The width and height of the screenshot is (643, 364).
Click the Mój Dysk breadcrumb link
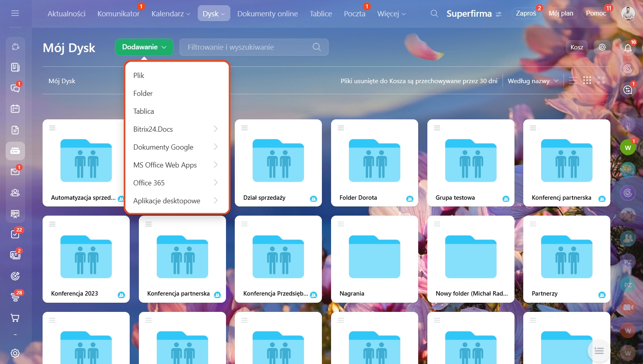(x=62, y=81)
